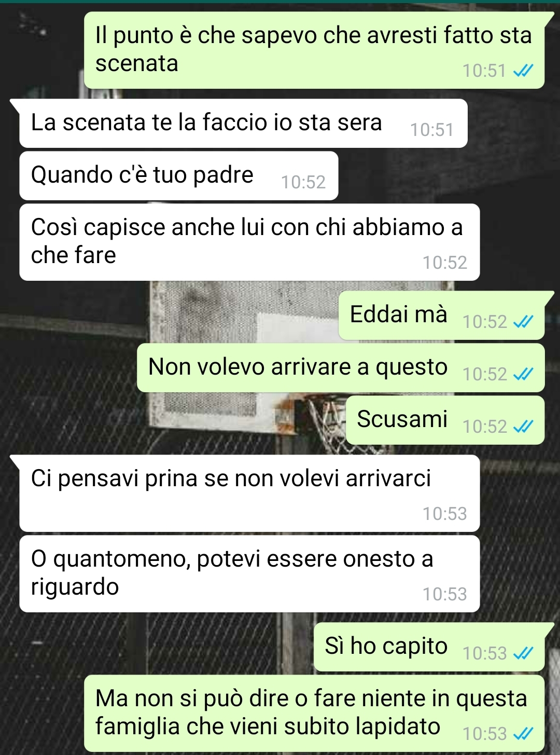Click the 10:52 timestamp on 'Quando c'è tuo padre'
The width and height of the screenshot is (560, 755).
point(303,182)
